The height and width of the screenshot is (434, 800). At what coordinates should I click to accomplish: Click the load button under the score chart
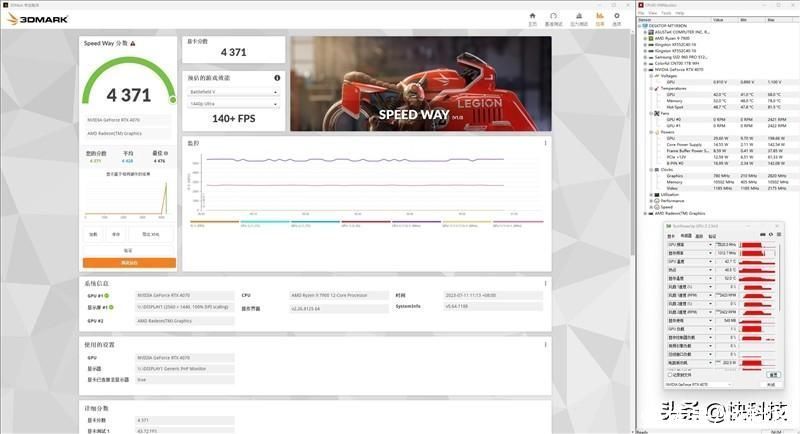(93, 235)
